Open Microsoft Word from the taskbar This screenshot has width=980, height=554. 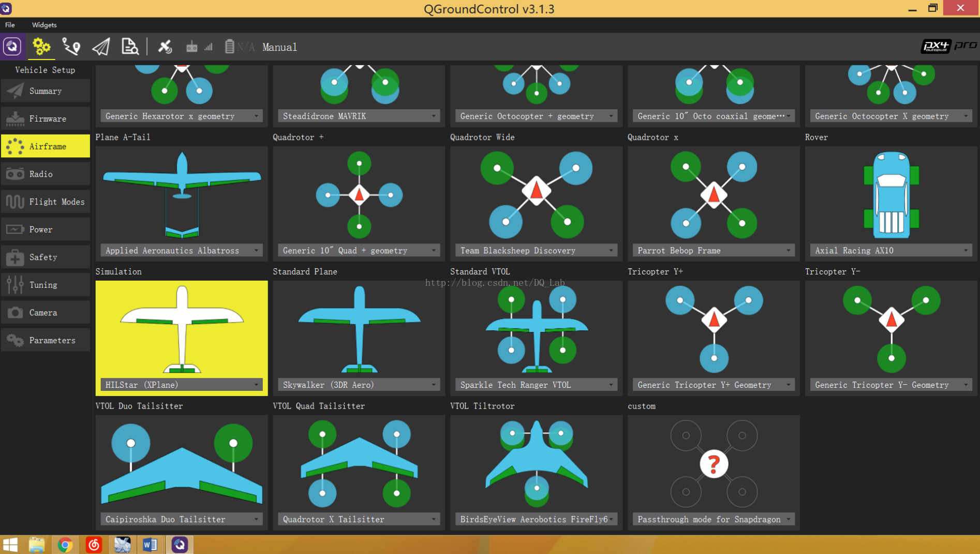tap(150, 545)
